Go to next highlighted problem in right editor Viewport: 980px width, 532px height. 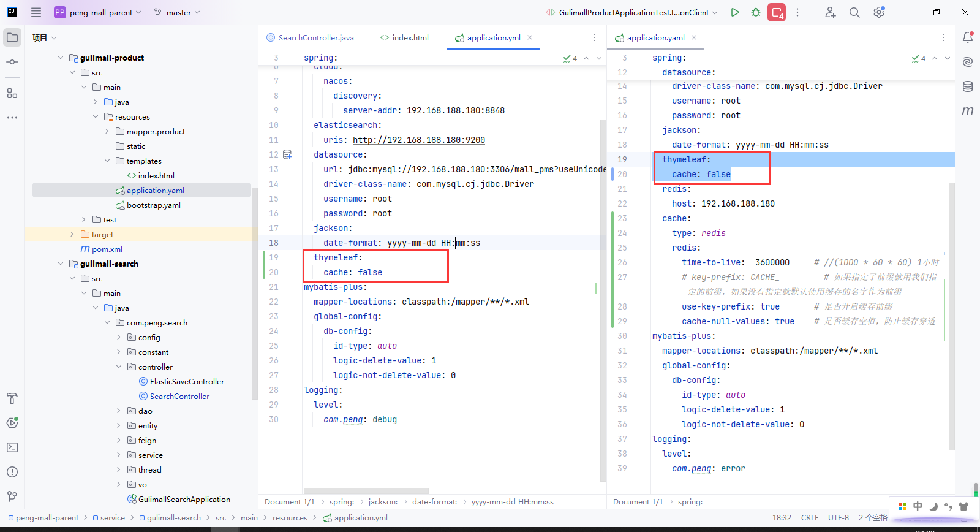(948, 58)
